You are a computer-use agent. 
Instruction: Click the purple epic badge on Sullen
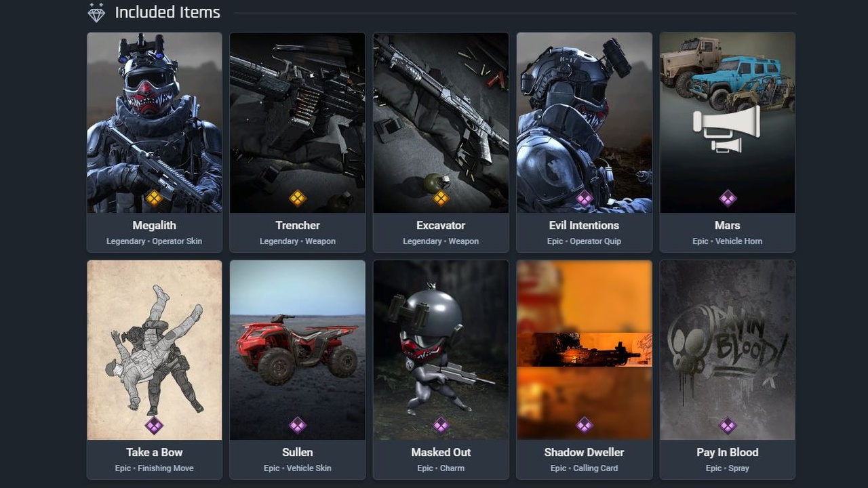(298, 426)
